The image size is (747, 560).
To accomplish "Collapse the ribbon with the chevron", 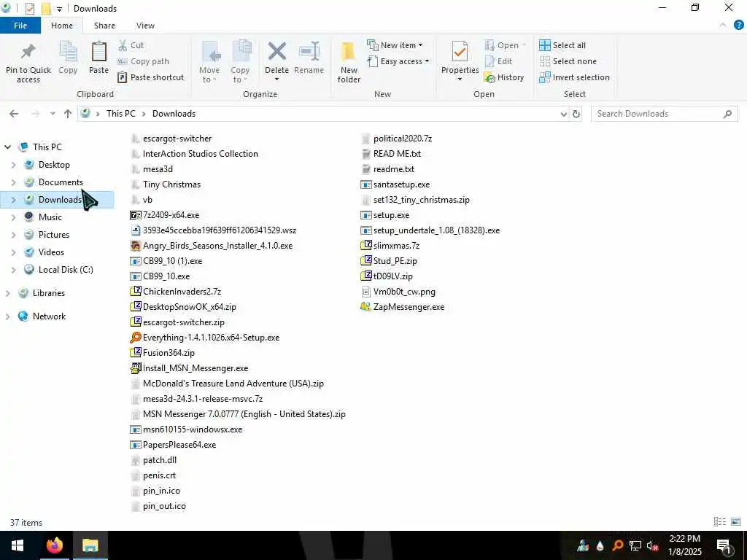I will coord(723,26).
